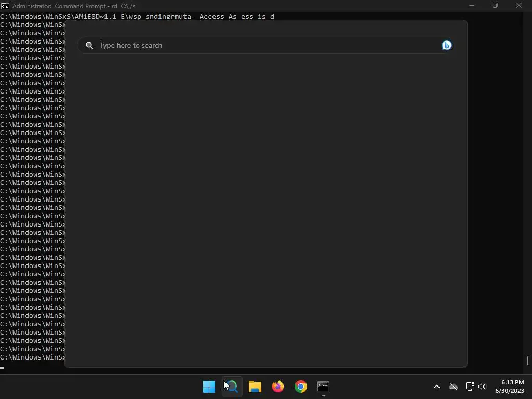Switch to Command Prompt taskbar icon
The width and height of the screenshot is (532, 399).
323,387
